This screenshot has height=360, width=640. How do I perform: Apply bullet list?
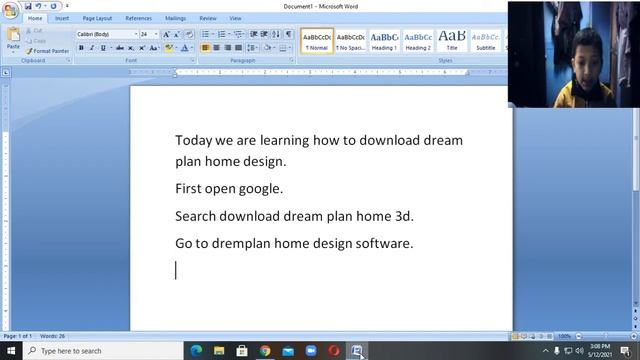205,34
